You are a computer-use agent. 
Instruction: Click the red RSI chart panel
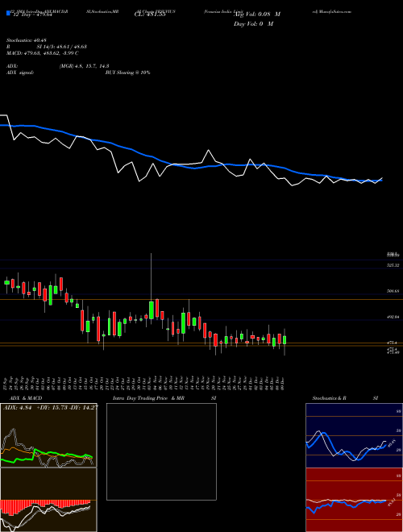pyautogui.click(x=354, y=500)
